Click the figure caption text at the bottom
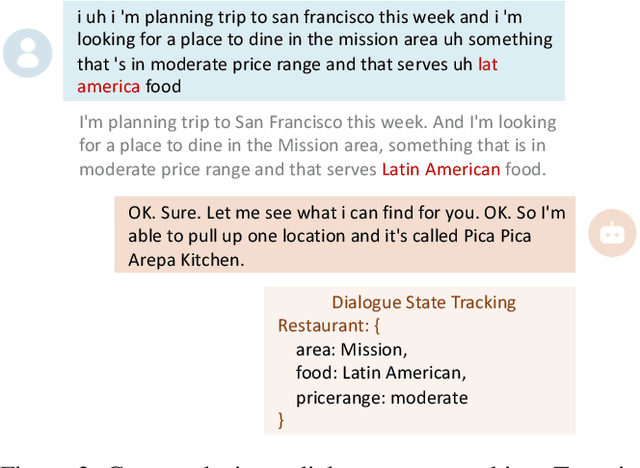Viewport: 640px width, 468px height. (320, 459)
